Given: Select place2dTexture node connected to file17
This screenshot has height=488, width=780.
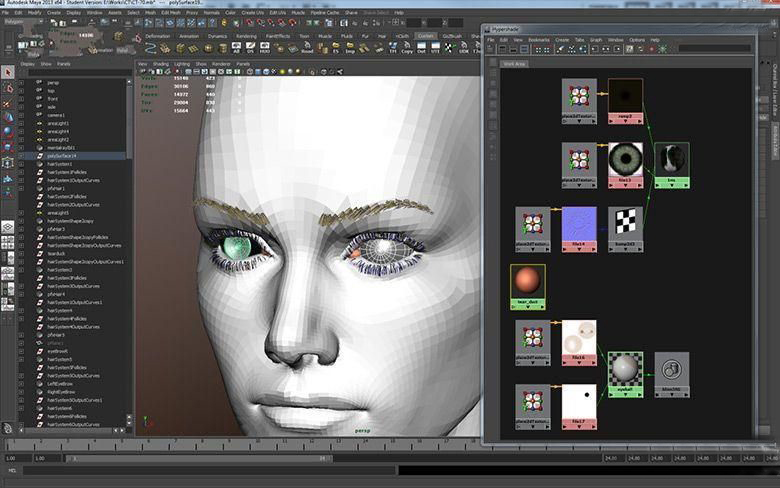Looking at the screenshot, I should click(x=533, y=407).
